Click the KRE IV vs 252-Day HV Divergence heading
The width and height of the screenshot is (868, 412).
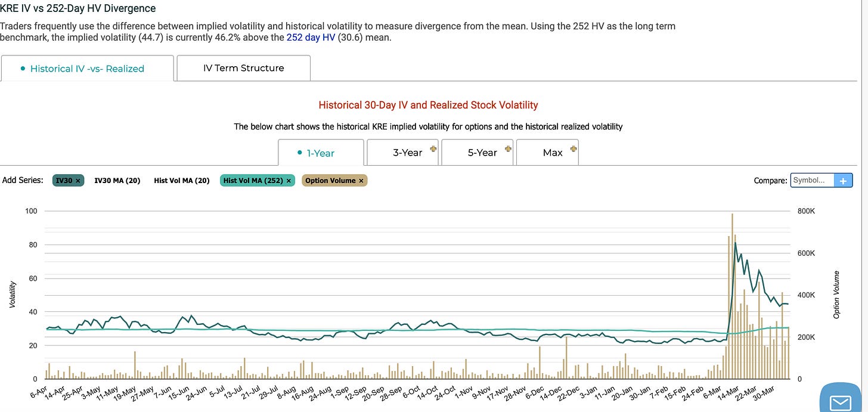[x=78, y=9]
